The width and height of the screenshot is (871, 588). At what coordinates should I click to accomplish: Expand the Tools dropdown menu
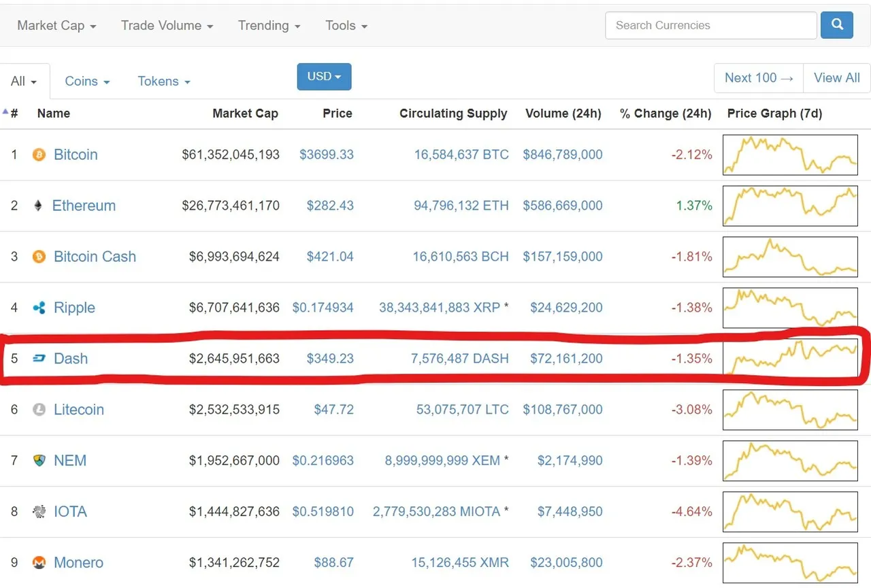(346, 26)
